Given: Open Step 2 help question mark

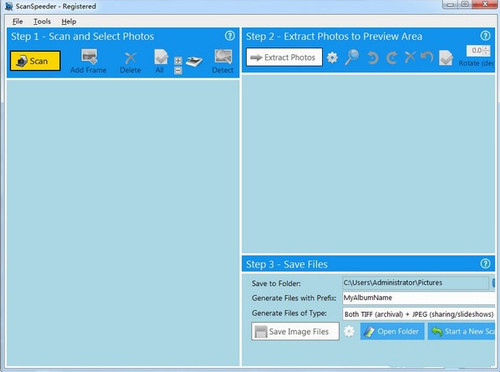Looking at the screenshot, I should click(x=485, y=36).
